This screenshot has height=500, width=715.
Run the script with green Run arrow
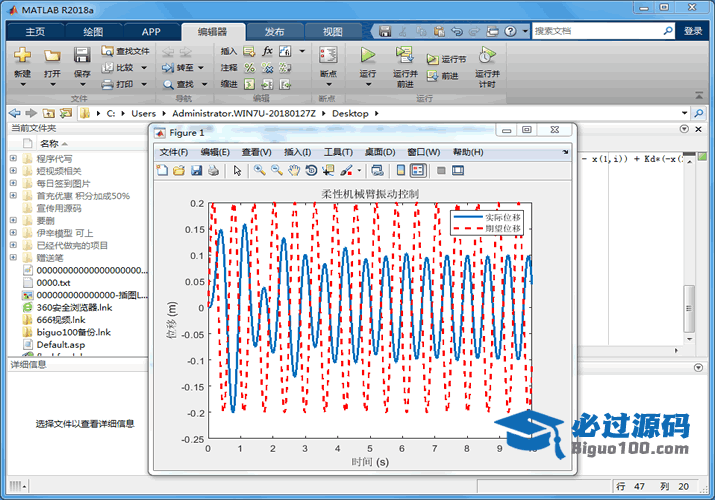368,55
